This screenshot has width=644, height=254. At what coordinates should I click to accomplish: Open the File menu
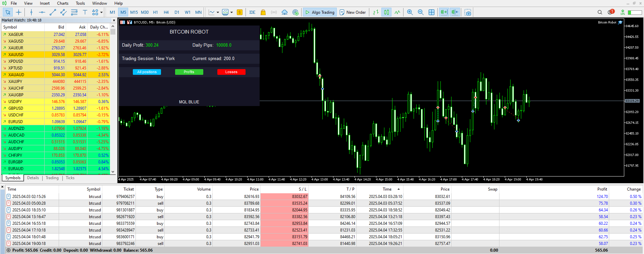click(14, 3)
